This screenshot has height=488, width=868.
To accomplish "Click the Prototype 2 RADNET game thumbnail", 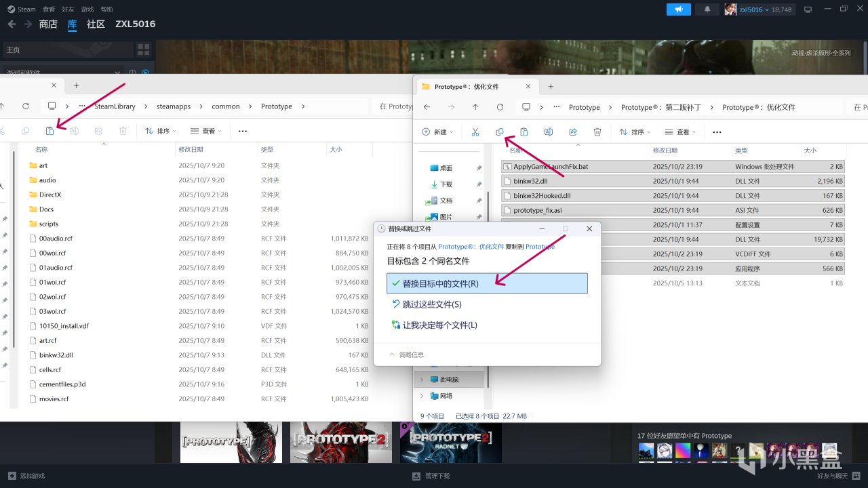I will [451, 443].
